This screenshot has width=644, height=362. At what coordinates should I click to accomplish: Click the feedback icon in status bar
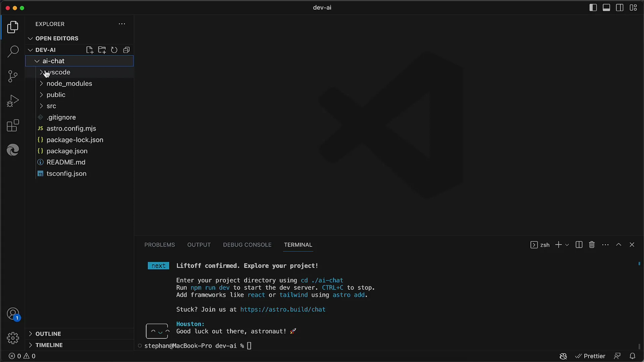[x=617, y=356]
